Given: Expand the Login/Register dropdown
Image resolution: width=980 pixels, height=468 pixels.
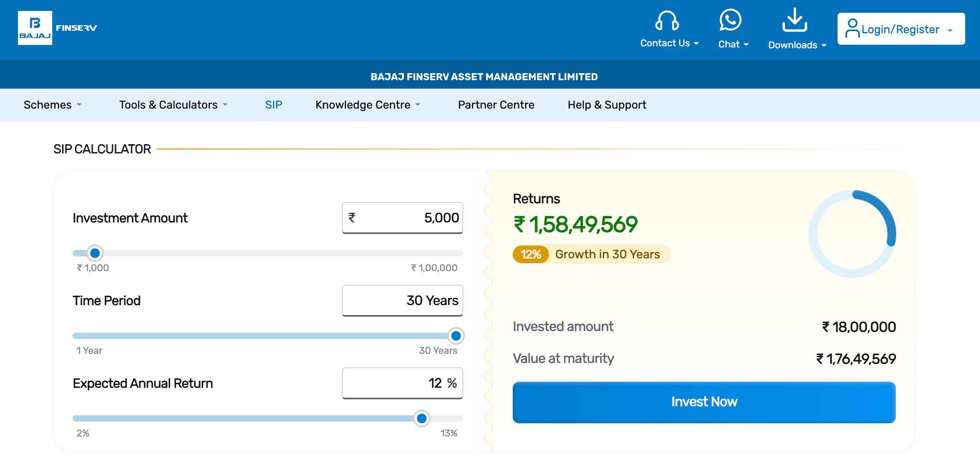Looking at the screenshot, I should point(950,30).
